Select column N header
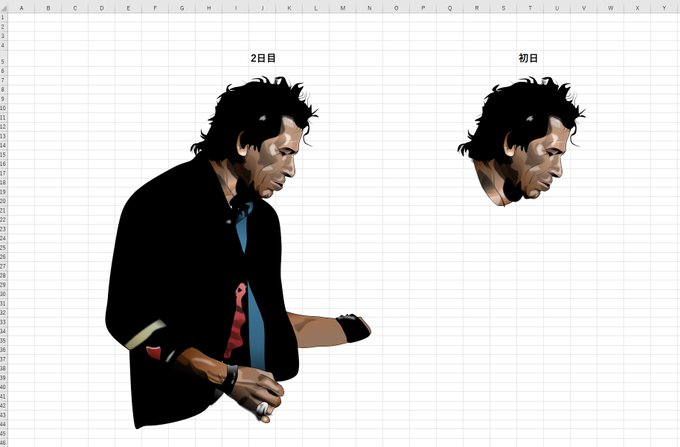This screenshot has width=680, height=447. (369, 8)
